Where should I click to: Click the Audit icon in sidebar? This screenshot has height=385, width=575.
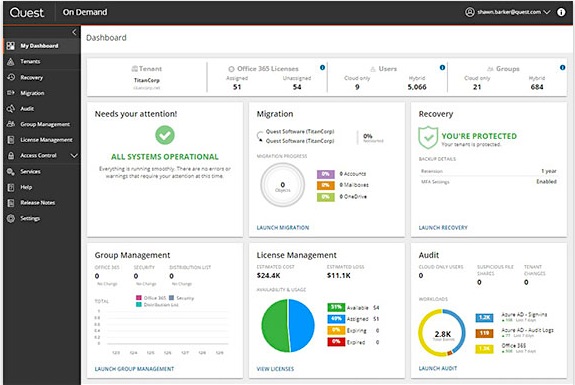11,109
